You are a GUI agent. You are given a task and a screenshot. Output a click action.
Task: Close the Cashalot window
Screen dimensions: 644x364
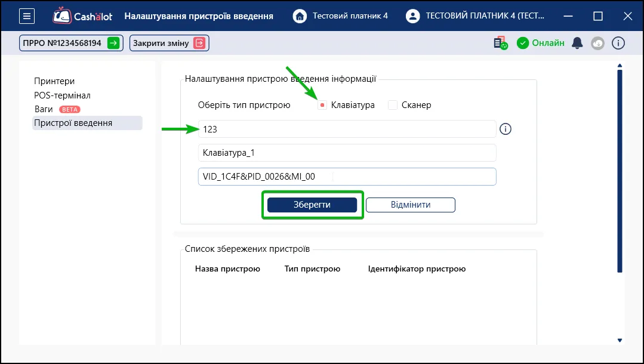(x=627, y=16)
